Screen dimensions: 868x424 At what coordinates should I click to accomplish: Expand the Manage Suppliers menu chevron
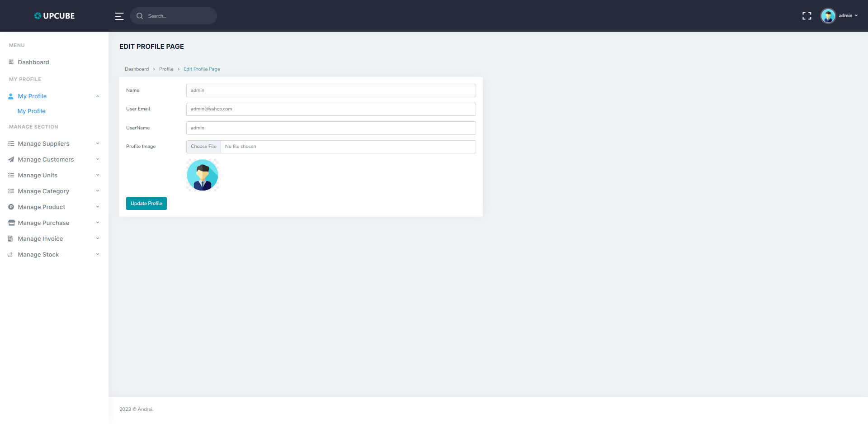pos(98,143)
